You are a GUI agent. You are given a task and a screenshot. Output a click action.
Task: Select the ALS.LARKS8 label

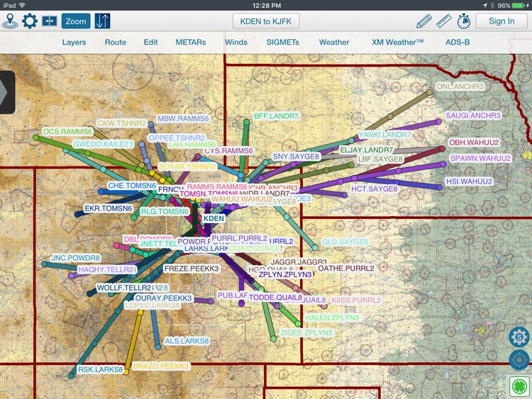click(187, 341)
